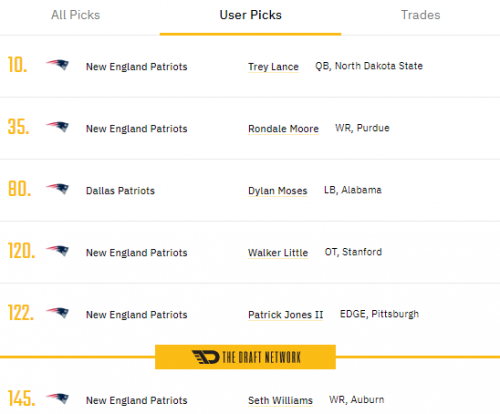Viewport: 500px width, 414px height.
Task: Open Walker Little player link
Action: 278,253
